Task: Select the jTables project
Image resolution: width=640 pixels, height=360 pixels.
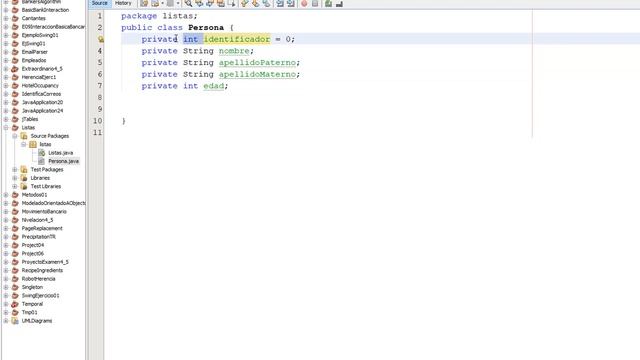Action: (30, 119)
